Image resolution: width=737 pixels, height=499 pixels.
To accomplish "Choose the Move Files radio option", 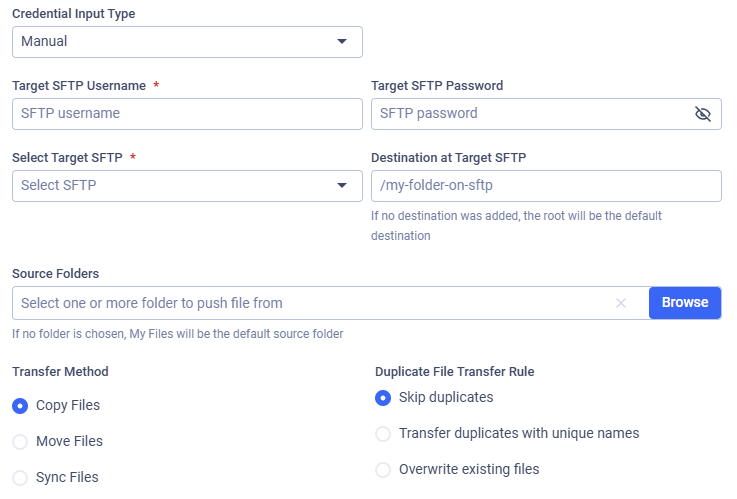I will (x=20, y=442).
